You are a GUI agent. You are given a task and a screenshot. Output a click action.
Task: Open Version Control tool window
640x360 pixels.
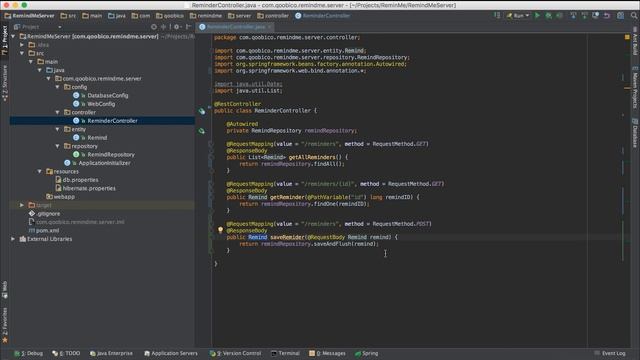tap(235, 353)
